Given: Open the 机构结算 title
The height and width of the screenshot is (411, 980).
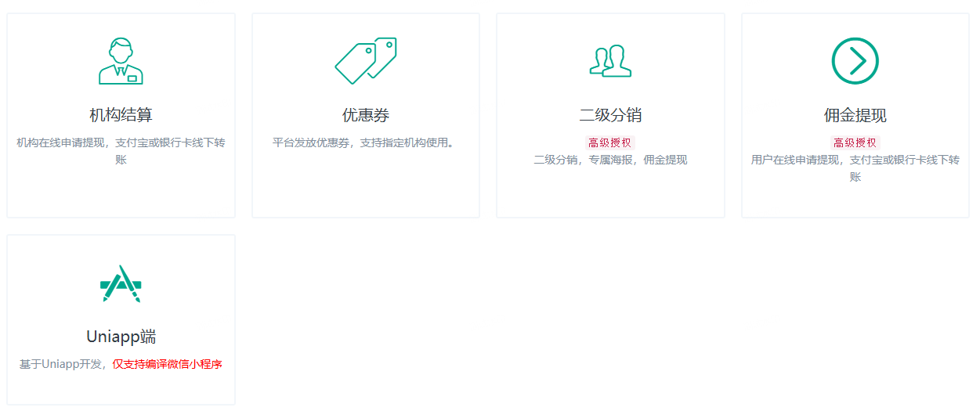Looking at the screenshot, I should tap(121, 116).
